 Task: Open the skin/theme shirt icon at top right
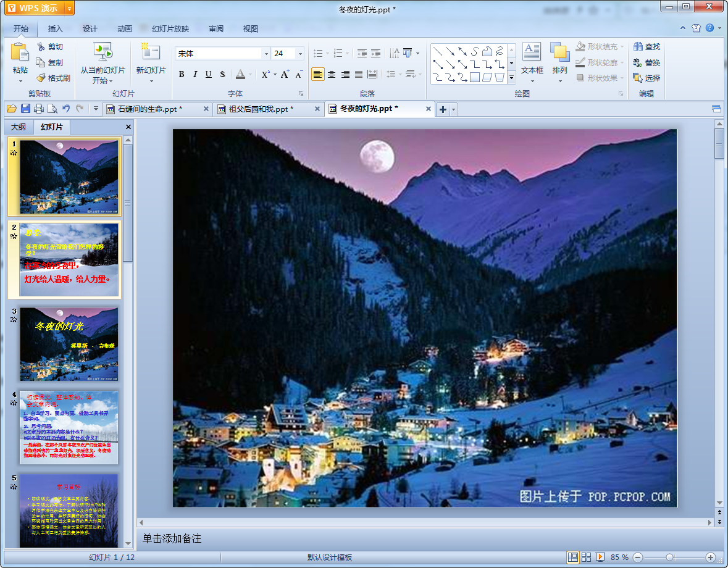pos(696,28)
